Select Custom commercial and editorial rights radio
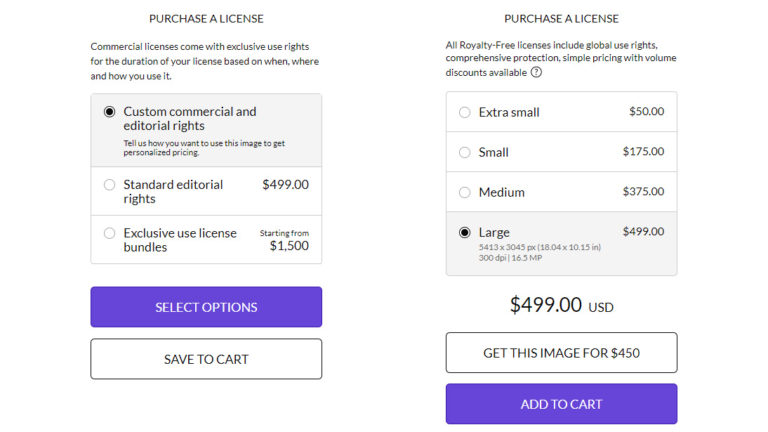The width and height of the screenshot is (768, 432). 110,112
